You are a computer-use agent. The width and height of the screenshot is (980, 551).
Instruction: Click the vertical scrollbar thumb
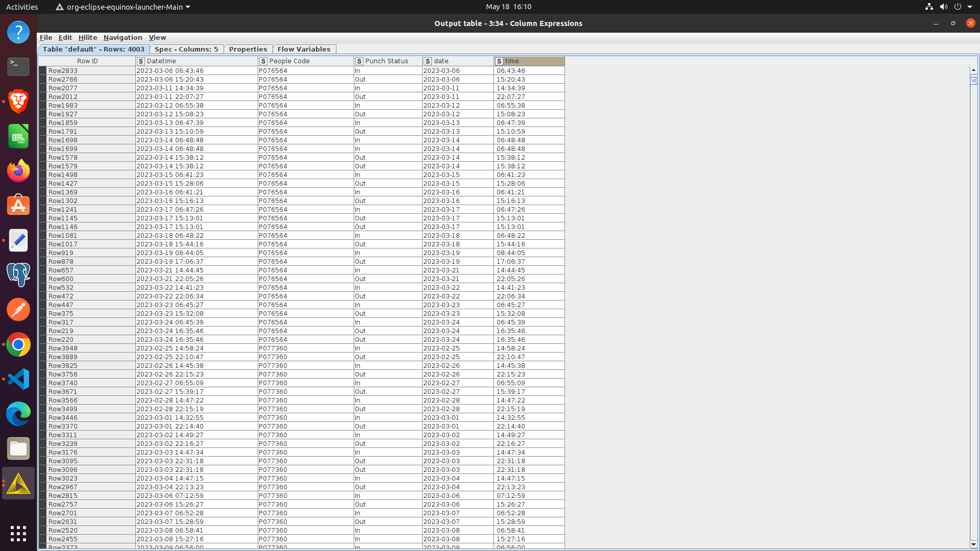(974, 80)
